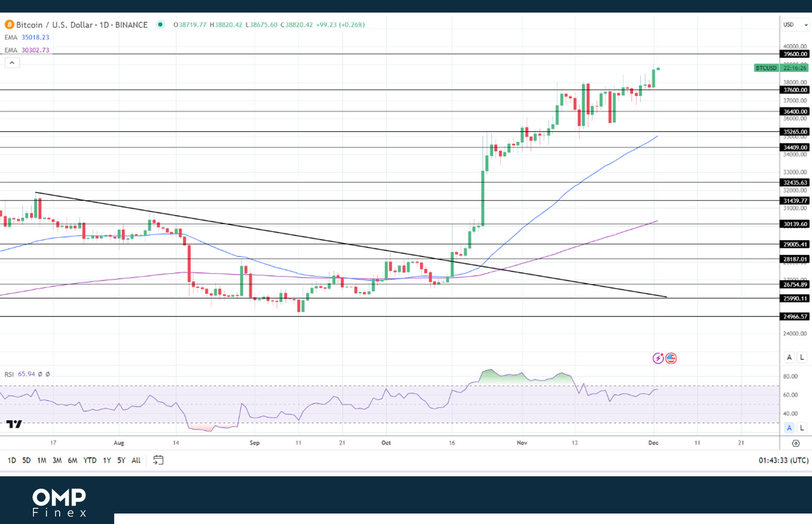Click the BTCUSD current price tag
The width and height of the screenshot is (812, 524).
pos(781,68)
